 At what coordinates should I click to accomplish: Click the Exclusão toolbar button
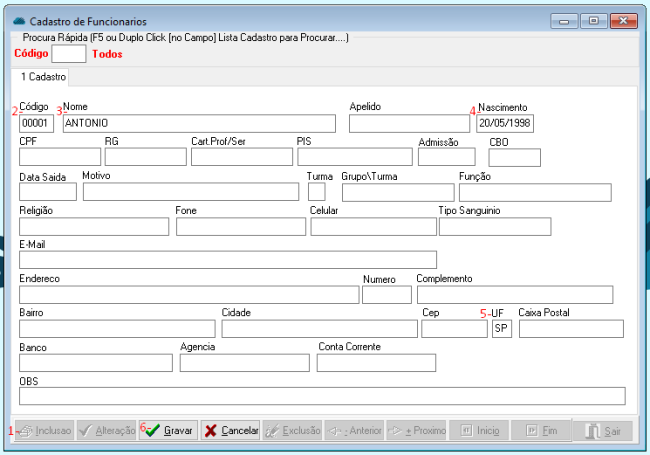click(293, 430)
